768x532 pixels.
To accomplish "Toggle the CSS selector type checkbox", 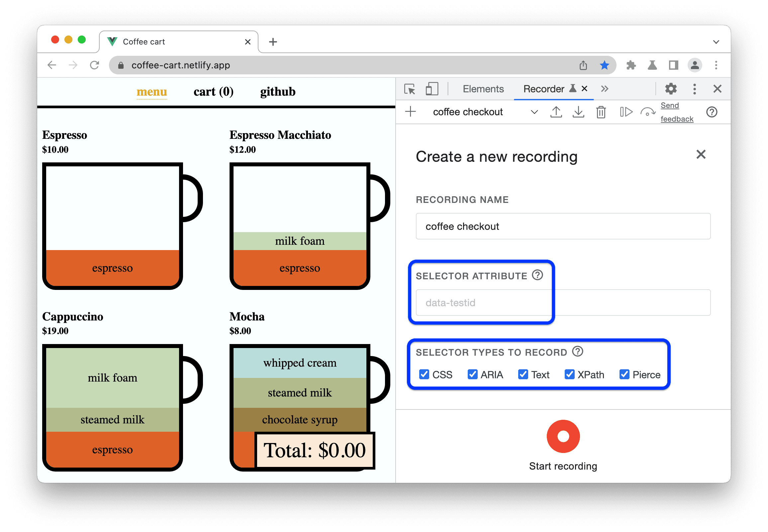I will point(424,374).
